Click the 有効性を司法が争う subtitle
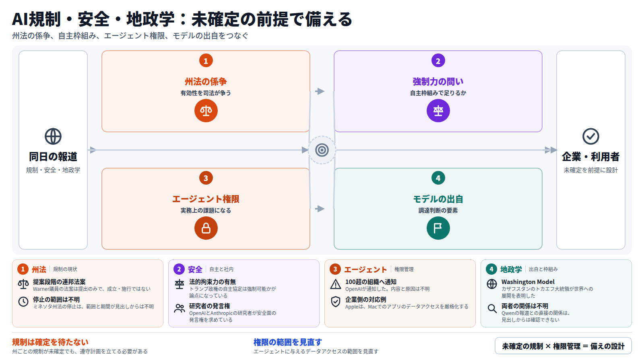 point(206,93)
